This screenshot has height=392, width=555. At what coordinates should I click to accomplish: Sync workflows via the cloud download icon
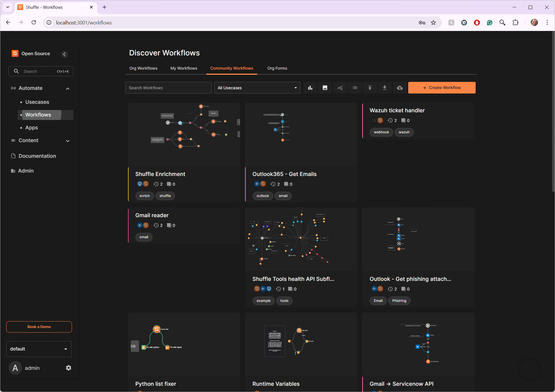(x=400, y=88)
